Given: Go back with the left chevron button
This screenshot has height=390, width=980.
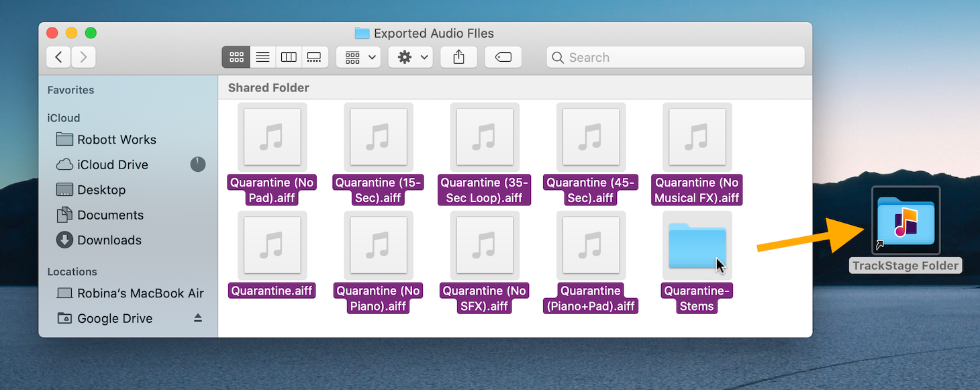Looking at the screenshot, I should [x=58, y=57].
